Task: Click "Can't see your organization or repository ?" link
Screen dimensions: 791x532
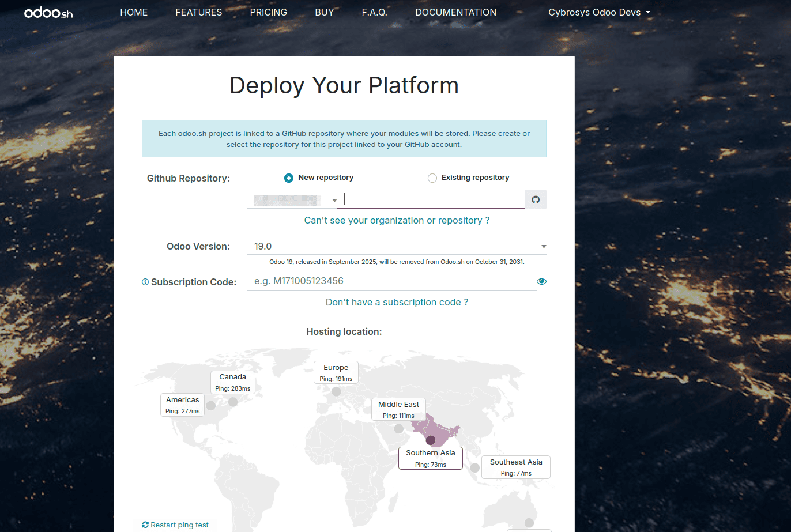Action: point(397,221)
